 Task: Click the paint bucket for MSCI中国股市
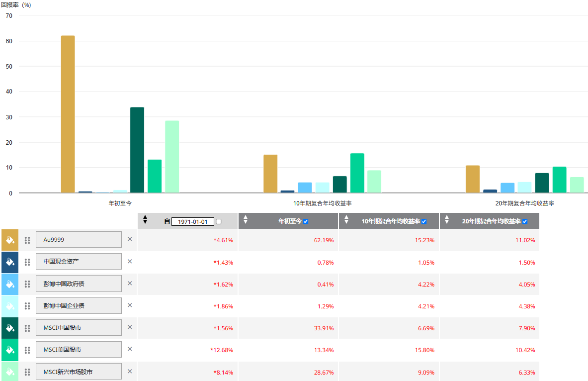(9, 328)
